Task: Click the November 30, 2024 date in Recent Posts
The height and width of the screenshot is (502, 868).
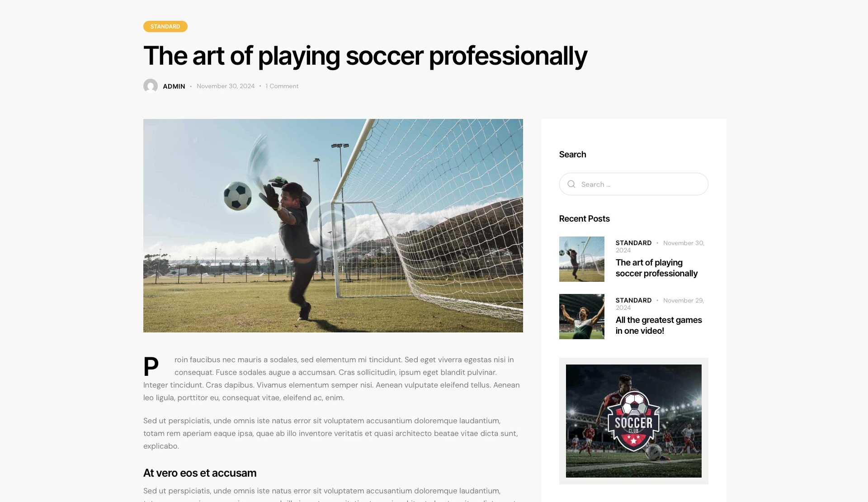Action: tap(683, 243)
